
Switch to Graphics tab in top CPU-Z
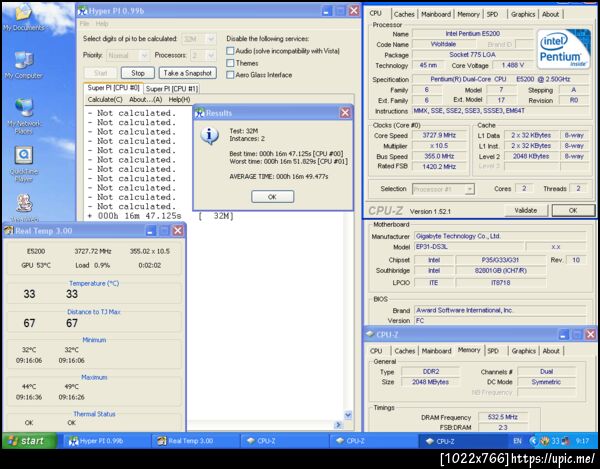pos(523,14)
